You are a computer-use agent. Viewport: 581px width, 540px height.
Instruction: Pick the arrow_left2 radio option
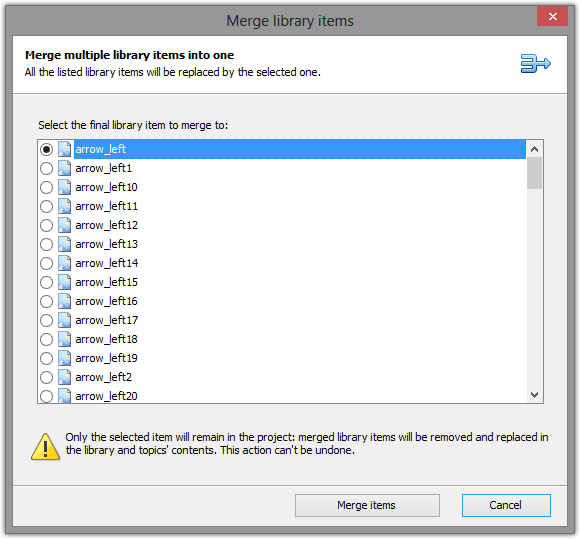pos(46,378)
